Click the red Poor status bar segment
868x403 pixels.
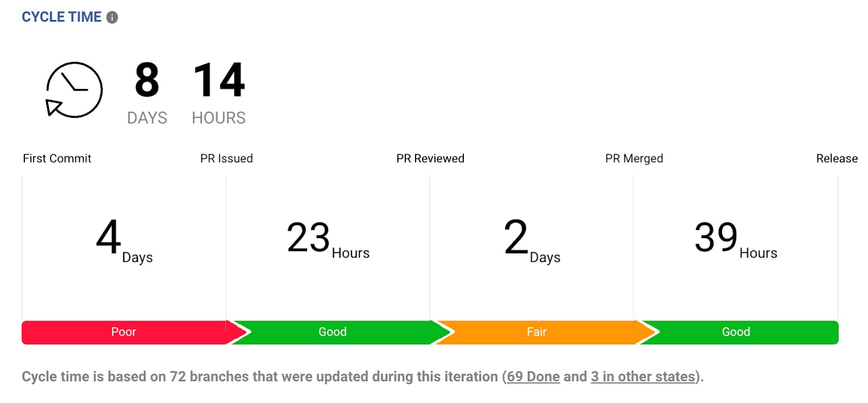(x=124, y=332)
